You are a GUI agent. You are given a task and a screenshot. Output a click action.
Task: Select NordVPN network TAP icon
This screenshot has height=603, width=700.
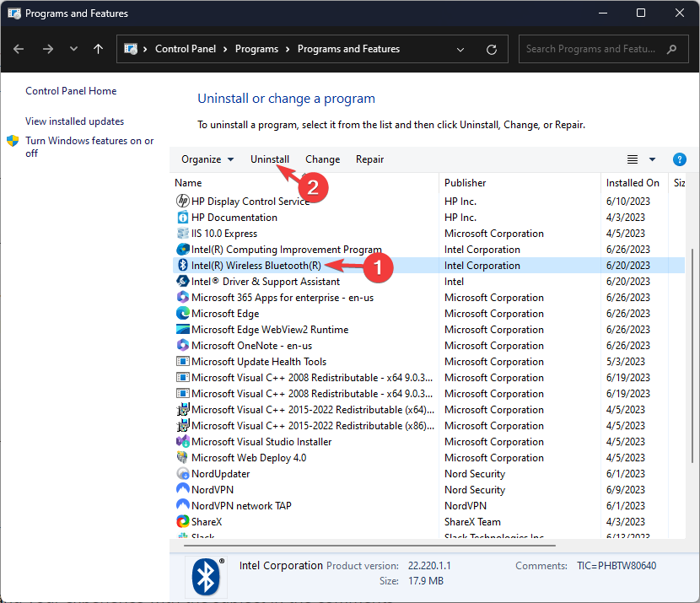(182, 505)
